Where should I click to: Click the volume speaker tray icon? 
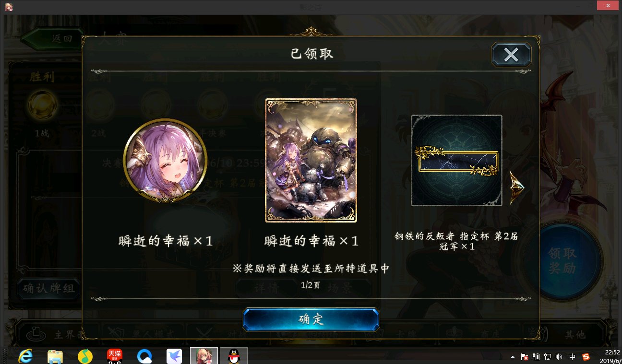point(559,357)
